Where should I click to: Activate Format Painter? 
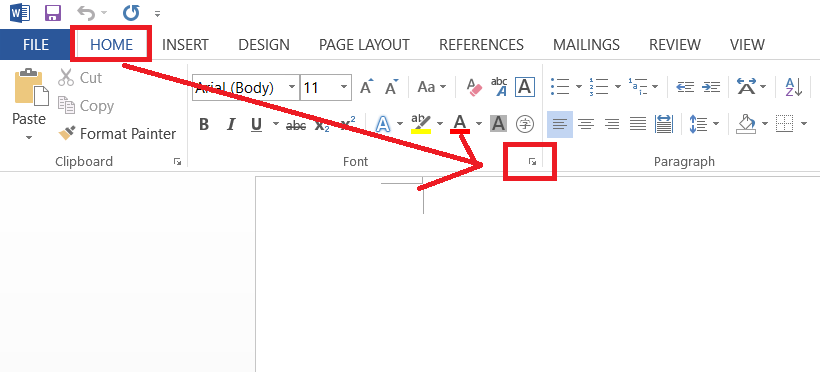point(117,134)
